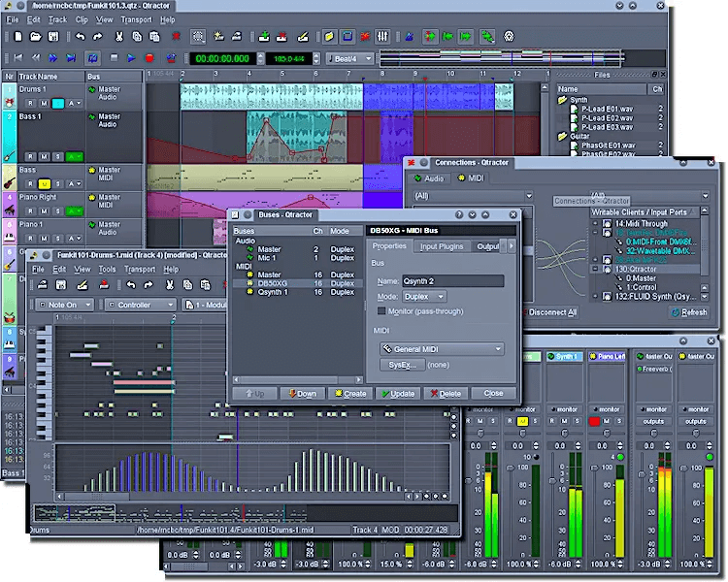Image resolution: width=728 pixels, height=582 pixels.
Task: Click the SysEx... button in Buses dialog
Action: click(x=402, y=365)
